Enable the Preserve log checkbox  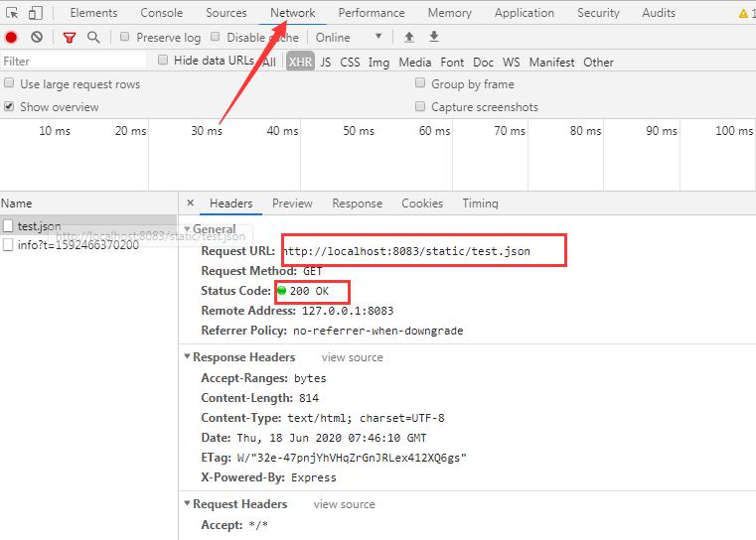pyautogui.click(x=125, y=37)
